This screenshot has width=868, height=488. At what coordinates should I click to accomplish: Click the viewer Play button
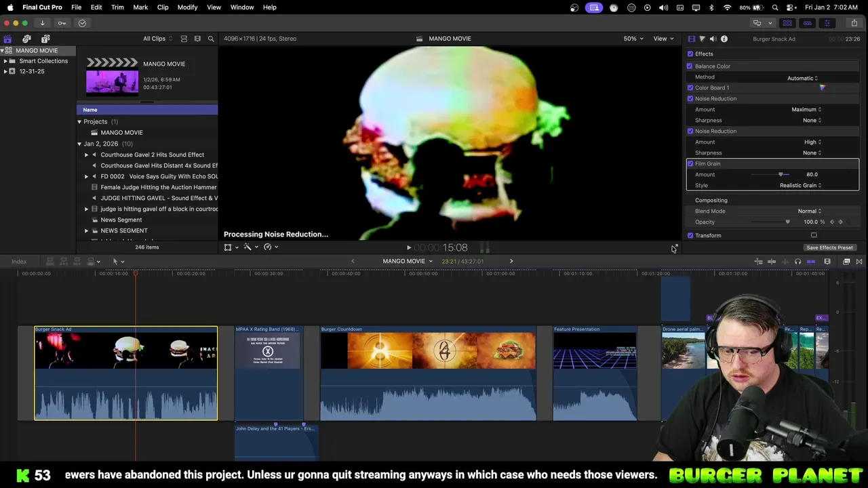409,248
